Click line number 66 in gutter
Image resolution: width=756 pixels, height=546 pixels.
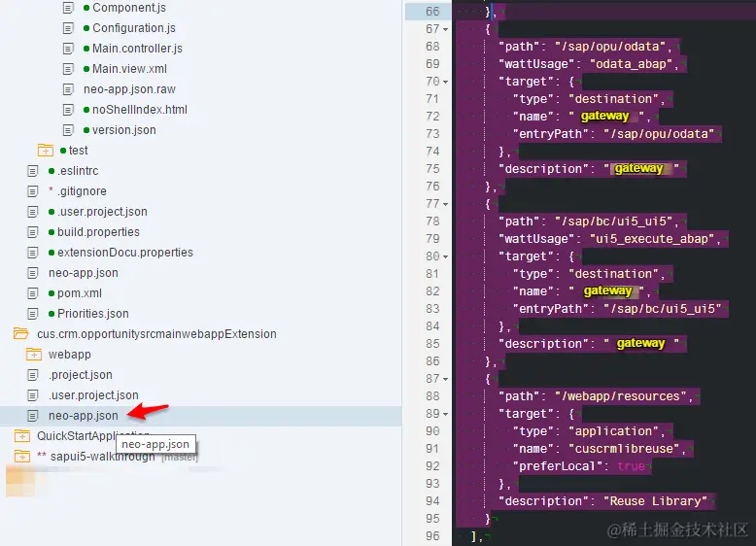(432, 11)
